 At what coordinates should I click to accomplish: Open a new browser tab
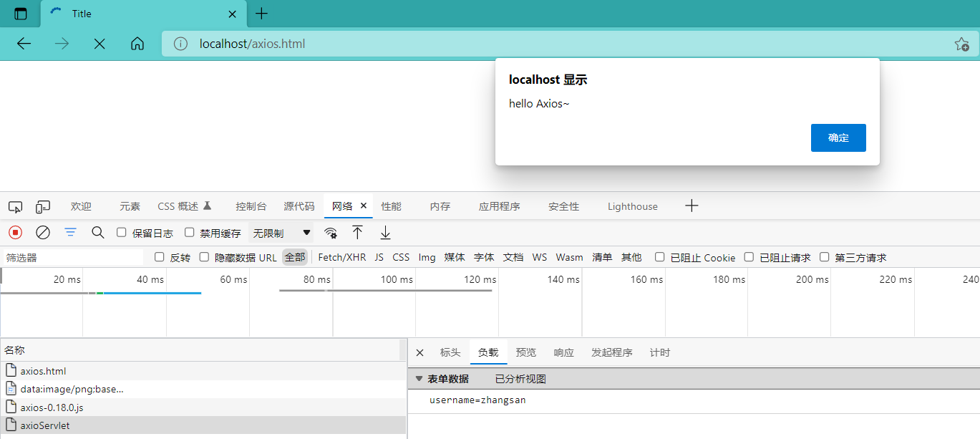(262, 14)
